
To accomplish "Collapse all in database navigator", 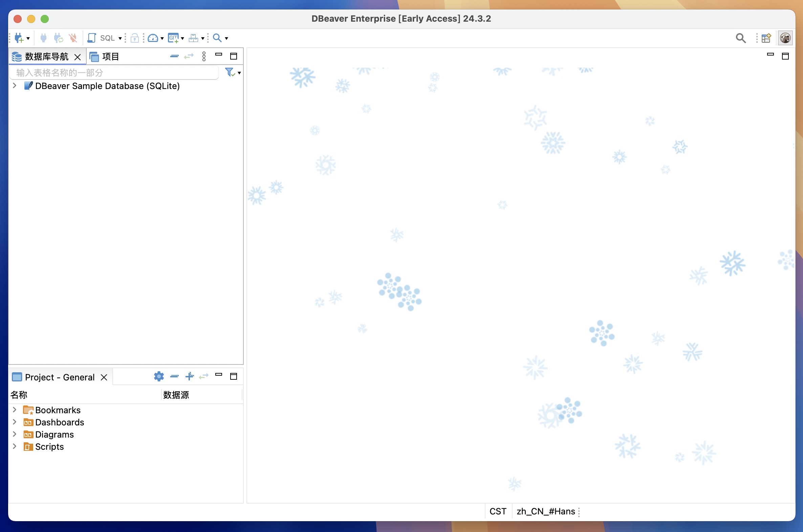I will (174, 56).
